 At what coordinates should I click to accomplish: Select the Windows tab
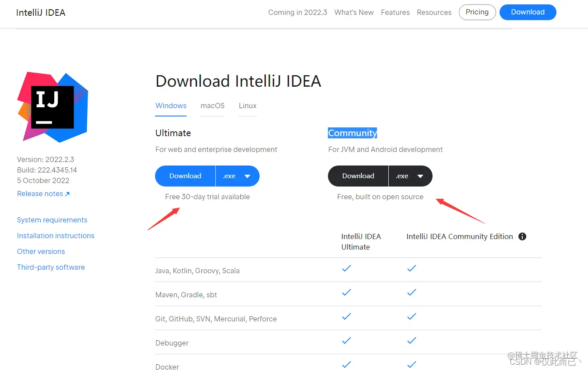171,106
